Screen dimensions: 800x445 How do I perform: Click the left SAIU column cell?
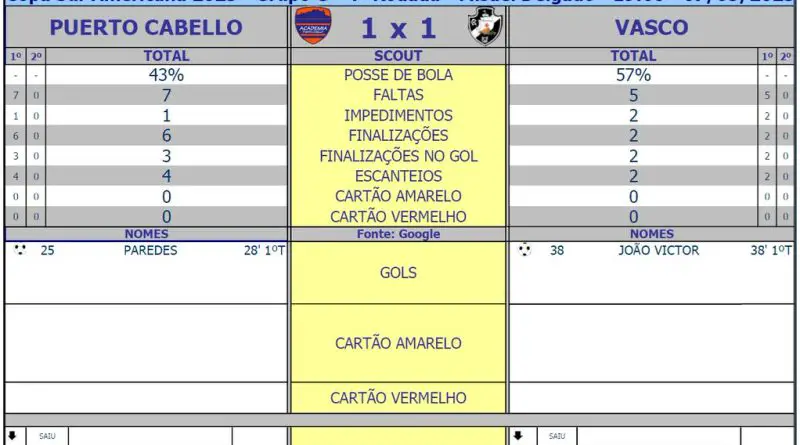pos(47,436)
